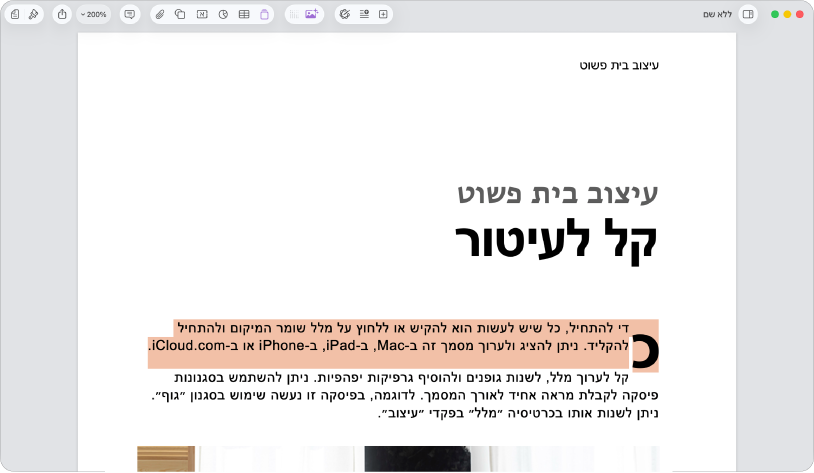Open the Document settings sidebar icon

[15, 15]
